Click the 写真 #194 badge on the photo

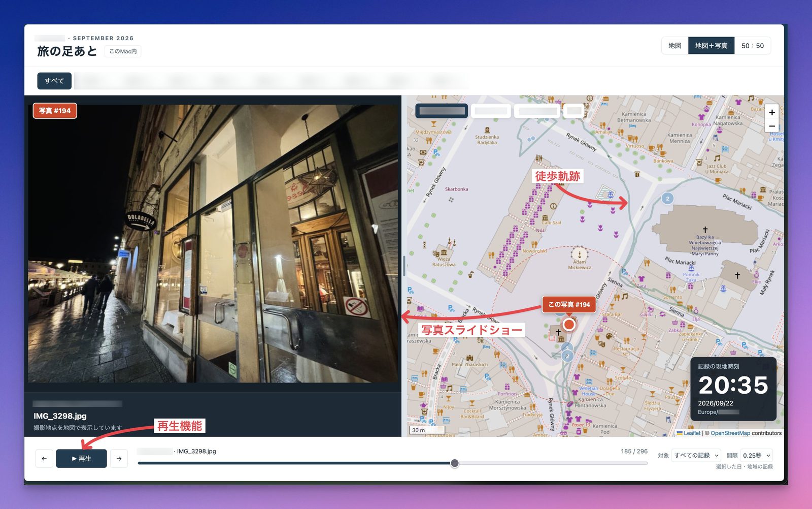pyautogui.click(x=55, y=111)
